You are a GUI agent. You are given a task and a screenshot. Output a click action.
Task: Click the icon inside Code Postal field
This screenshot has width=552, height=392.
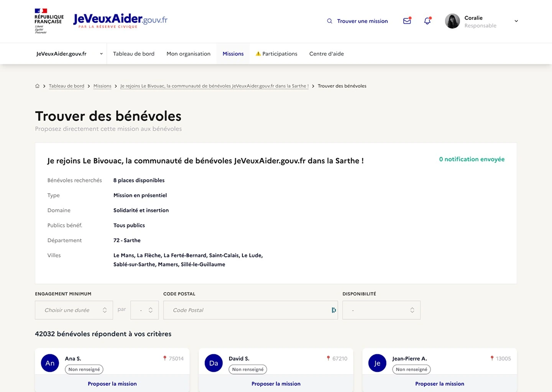coord(333,310)
